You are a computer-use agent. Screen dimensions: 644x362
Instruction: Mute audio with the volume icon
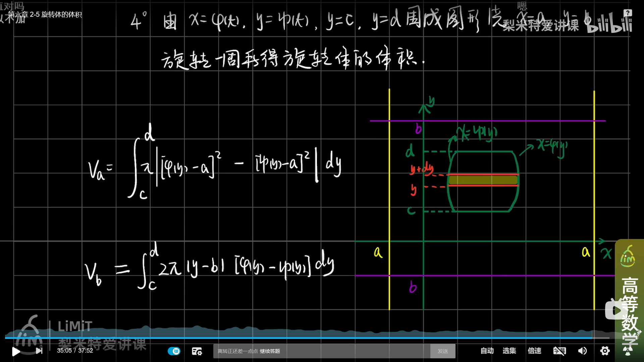tap(582, 351)
